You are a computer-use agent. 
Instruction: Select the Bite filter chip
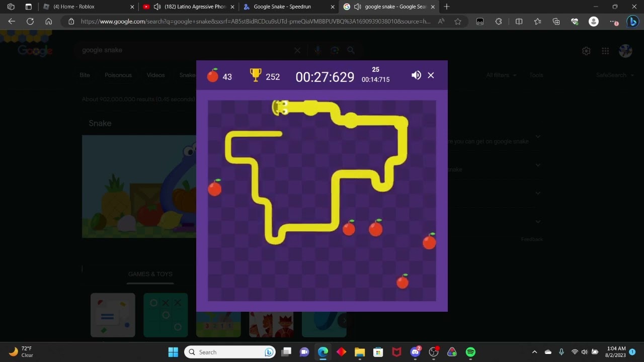point(85,75)
